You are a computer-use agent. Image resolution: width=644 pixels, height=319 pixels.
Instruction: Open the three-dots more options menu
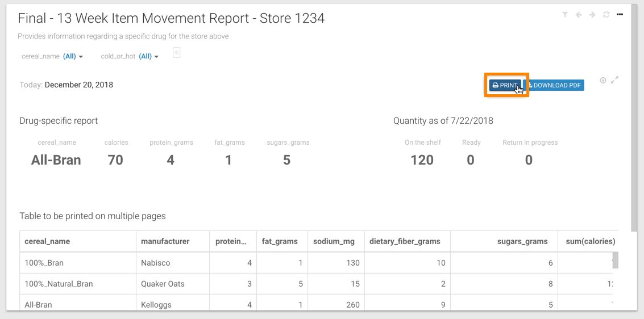coord(620,15)
